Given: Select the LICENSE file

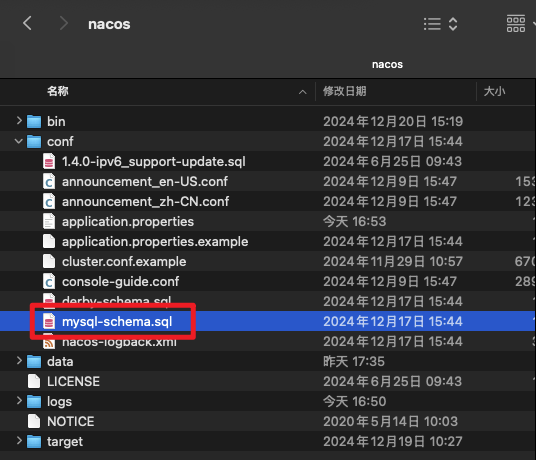Looking at the screenshot, I should pyautogui.click(x=267, y=381).
